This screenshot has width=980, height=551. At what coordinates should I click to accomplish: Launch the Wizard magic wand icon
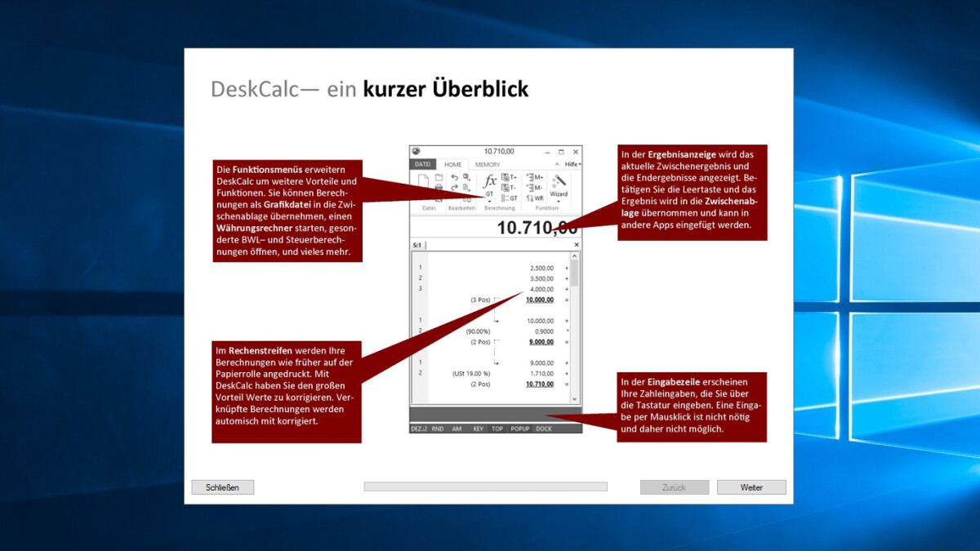pos(559,181)
